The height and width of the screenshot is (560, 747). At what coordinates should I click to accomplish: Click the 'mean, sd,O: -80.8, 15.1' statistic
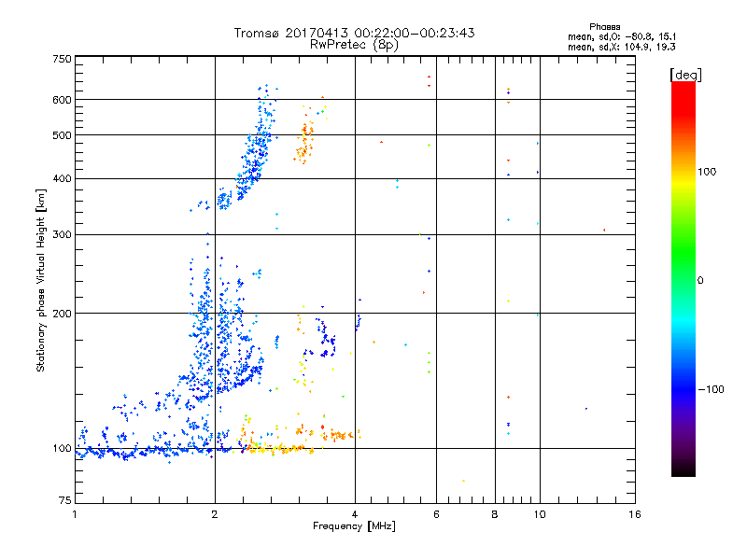tap(622, 36)
